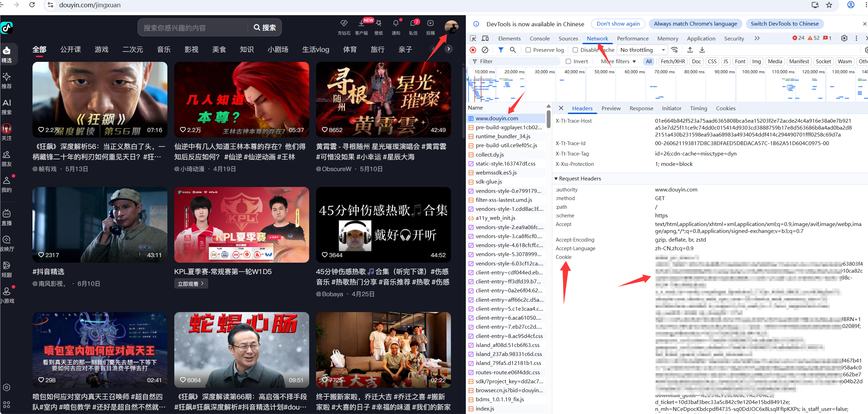Switch to the Console tab
Image resolution: width=868 pixels, height=414 pixels.
pyautogui.click(x=539, y=38)
